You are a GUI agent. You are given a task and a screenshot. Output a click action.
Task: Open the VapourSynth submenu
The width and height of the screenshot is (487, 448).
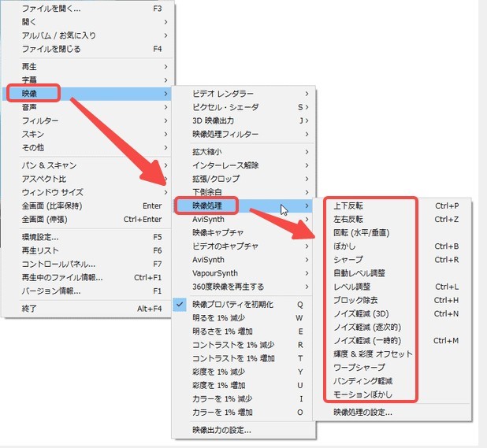pyautogui.click(x=243, y=273)
